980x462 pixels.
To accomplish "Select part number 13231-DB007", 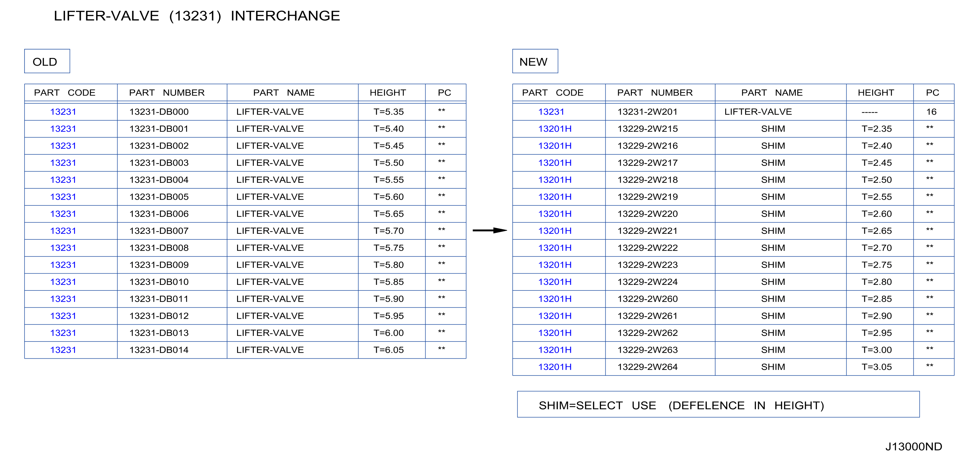I will pos(159,231).
